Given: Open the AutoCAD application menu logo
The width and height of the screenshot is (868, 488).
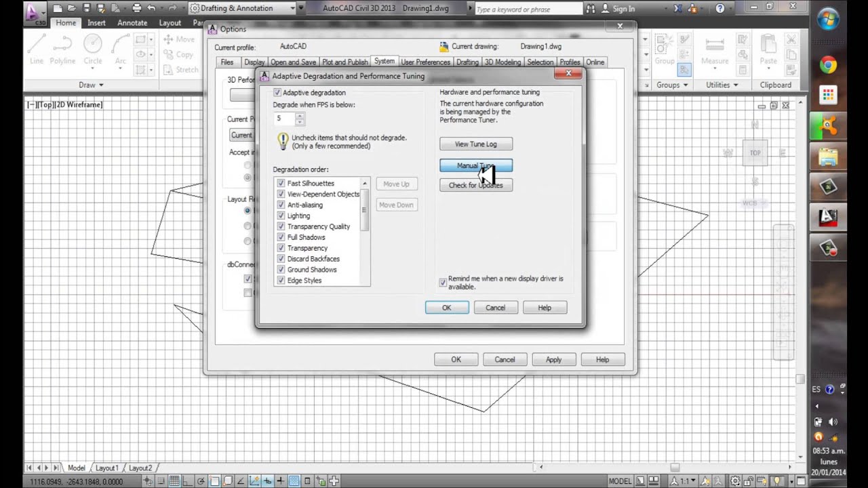Looking at the screenshot, I should (x=34, y=12).
